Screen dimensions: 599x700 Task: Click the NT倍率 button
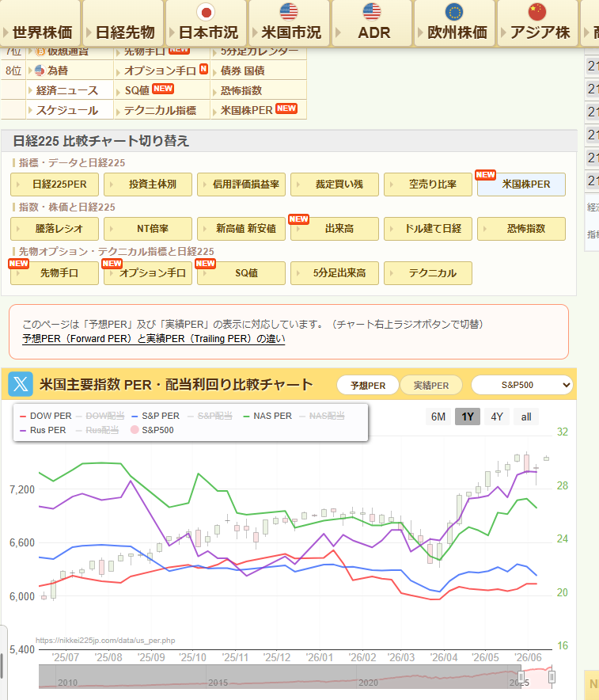(x=148, y=229)
